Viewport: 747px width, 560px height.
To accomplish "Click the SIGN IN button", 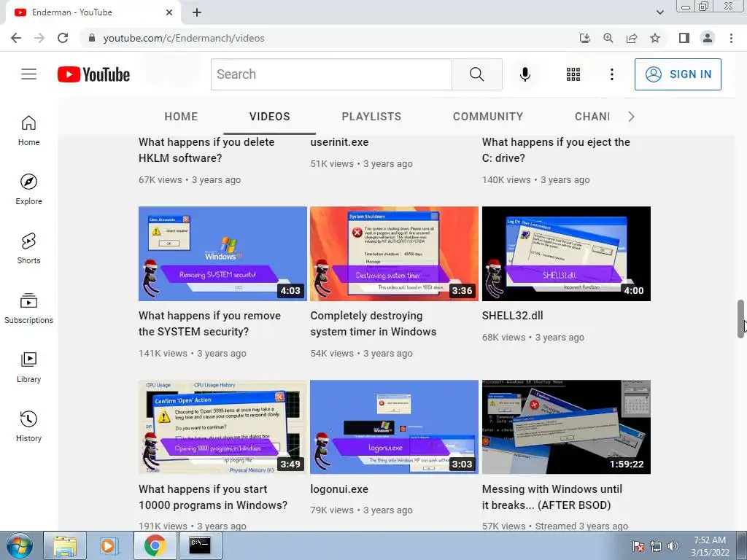I will (678, 74).
